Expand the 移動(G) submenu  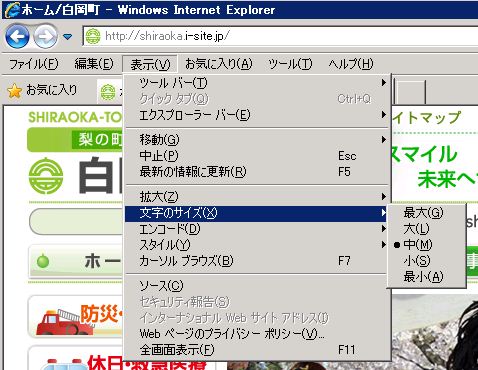point(257,139)
